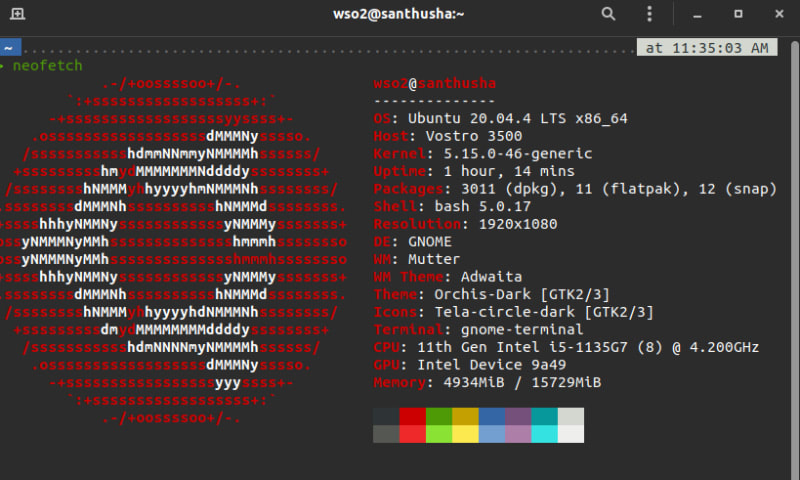
Task: Open the terminal search icon
Action: [608, 14]
